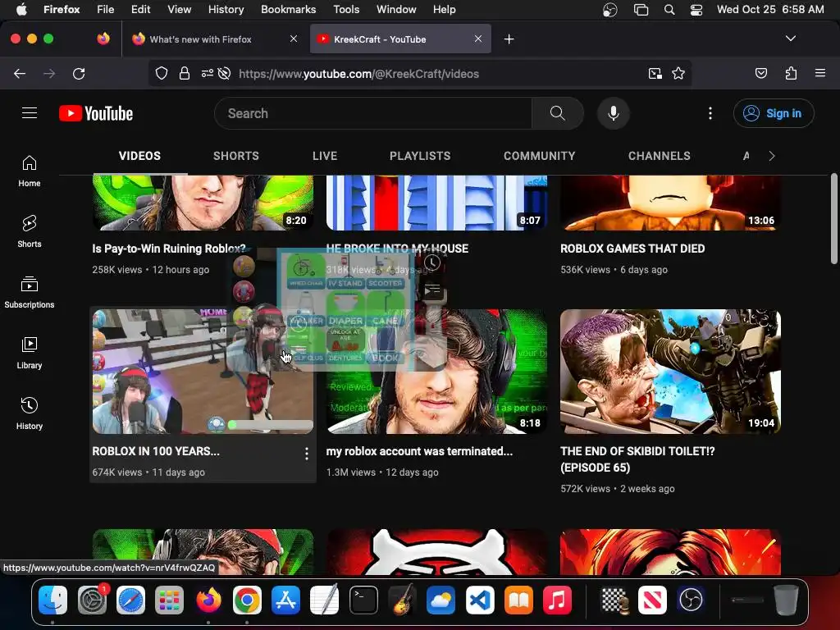This screenshot has width=840, height=630.
Task: Click the Sign in button
Action: click(x=774, y=113)
